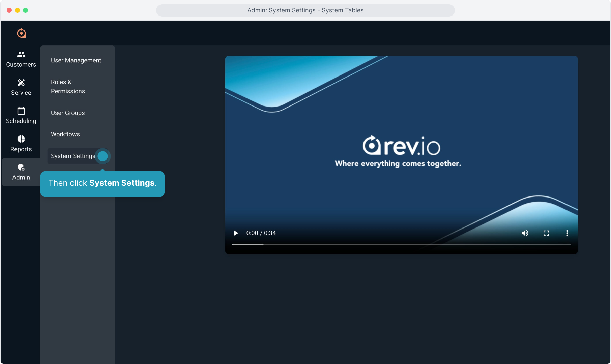Click the rev.io video thumbnail

(401, 155)
